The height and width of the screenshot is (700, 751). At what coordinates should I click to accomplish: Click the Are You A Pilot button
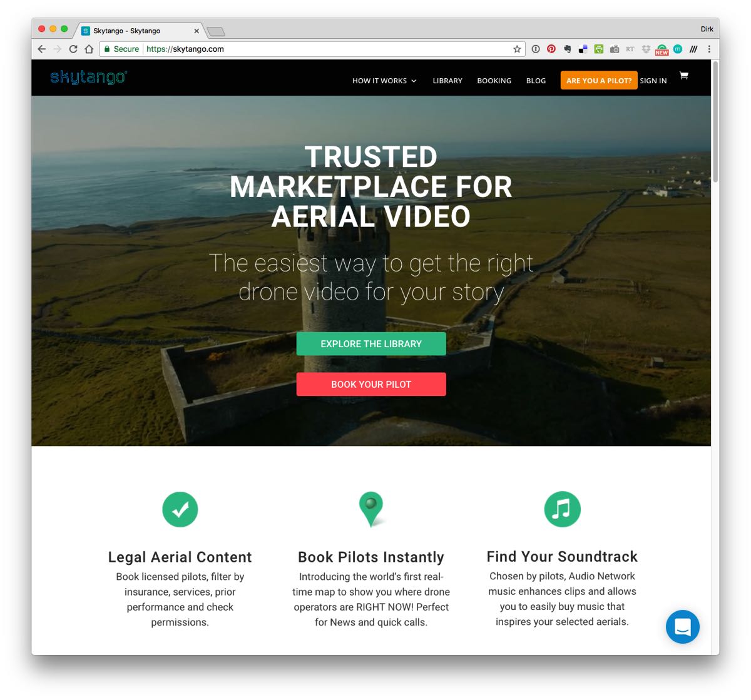pos(599,80)
